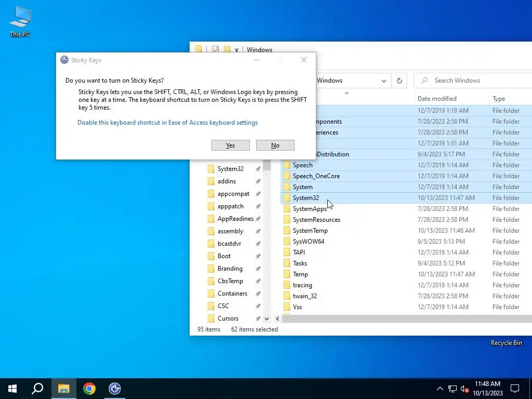Select the Tasks folder
Screen dimensions: 532x399
coord(300,263)
